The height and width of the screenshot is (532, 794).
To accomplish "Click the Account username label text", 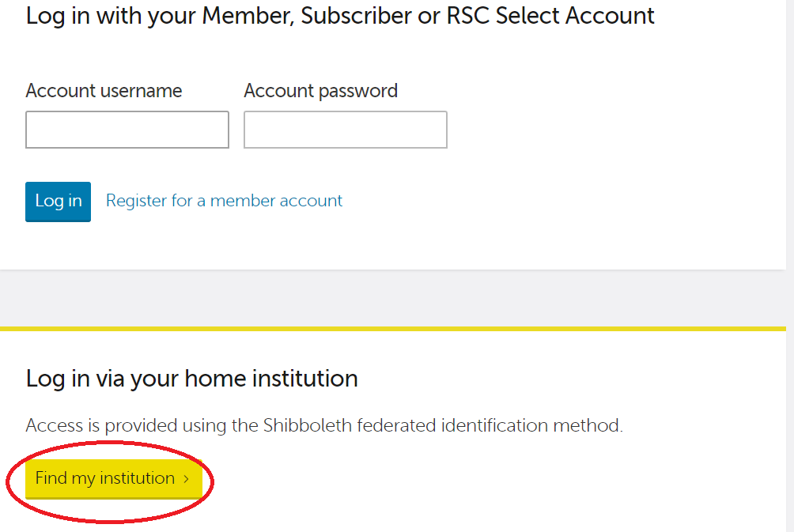I will (104, 91).
